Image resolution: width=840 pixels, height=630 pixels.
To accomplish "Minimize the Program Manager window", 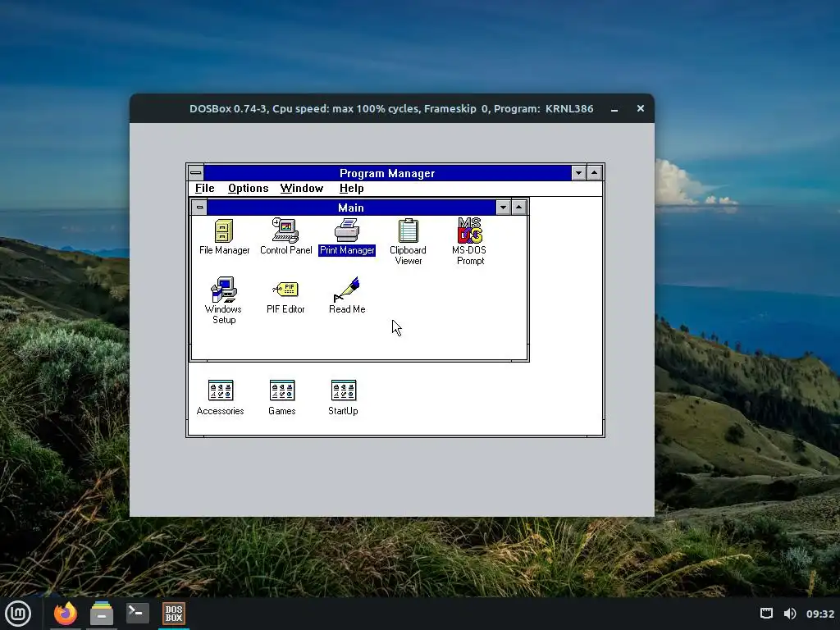I will pos(578,173).
